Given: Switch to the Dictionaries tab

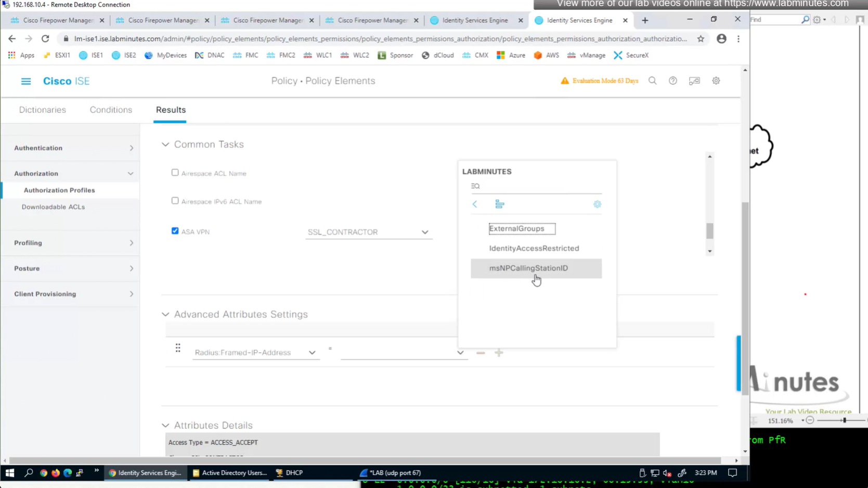Looking at the screenshot, I should 43,110.
